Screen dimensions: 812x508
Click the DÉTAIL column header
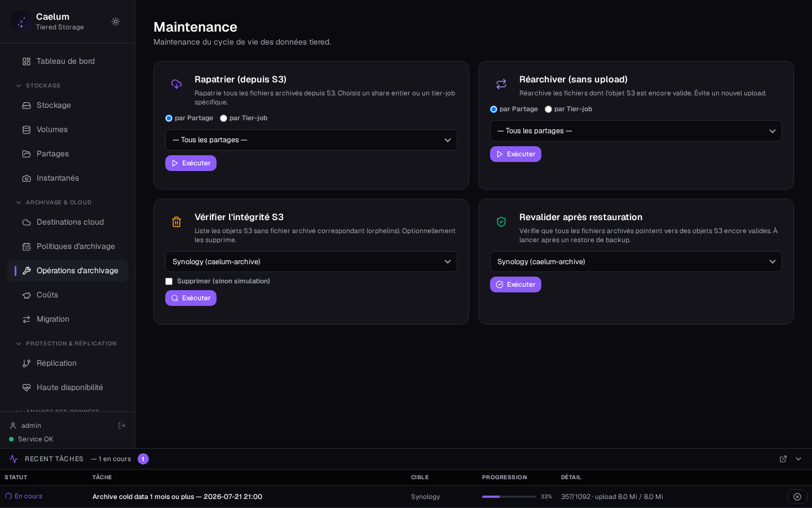(x=571, y=478)
